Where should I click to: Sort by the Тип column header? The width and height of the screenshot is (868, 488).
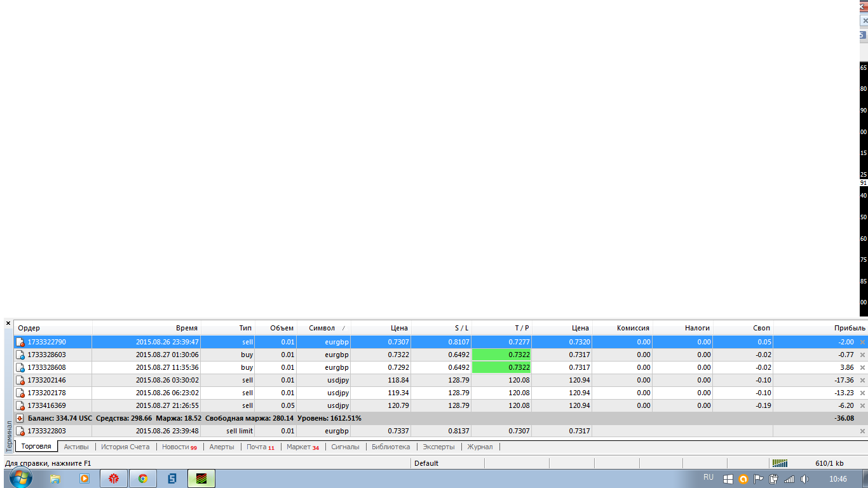228,328
